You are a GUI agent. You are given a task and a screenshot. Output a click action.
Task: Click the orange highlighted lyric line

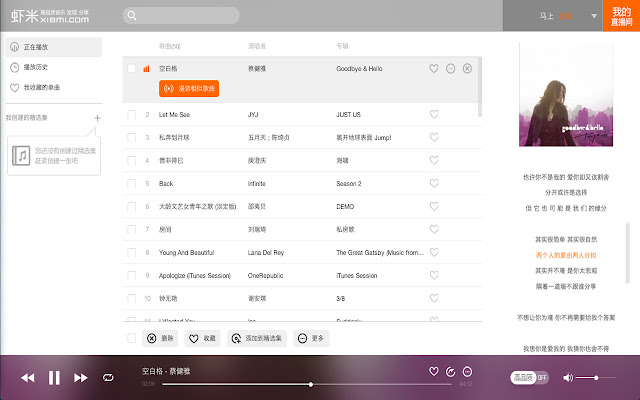(x=566, y=255)
